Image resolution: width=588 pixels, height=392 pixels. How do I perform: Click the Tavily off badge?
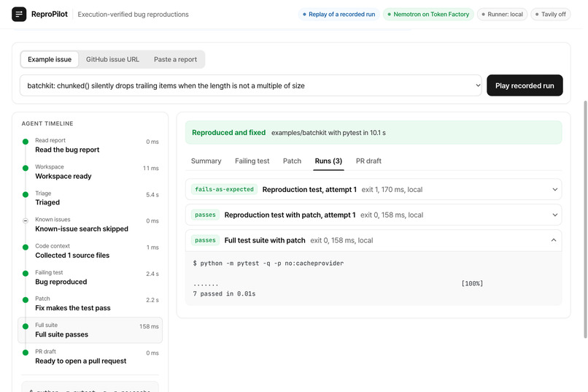tap(551, 15)
